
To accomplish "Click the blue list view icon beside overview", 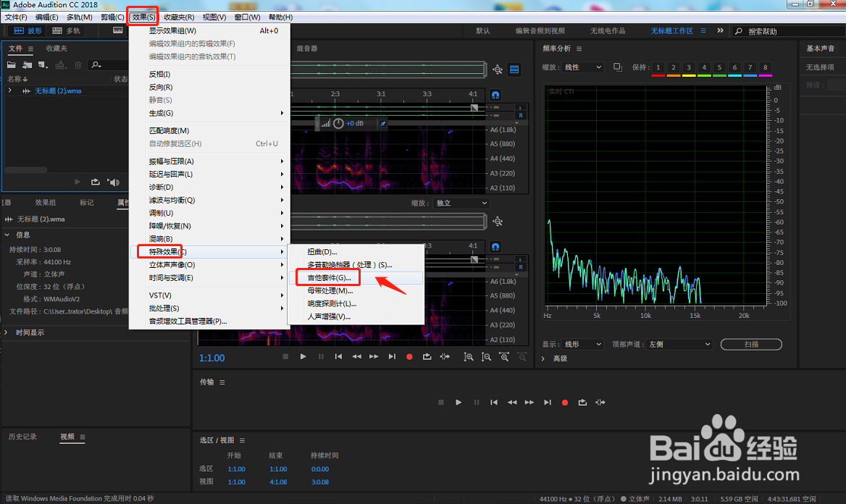I will [x=514, y=70].
